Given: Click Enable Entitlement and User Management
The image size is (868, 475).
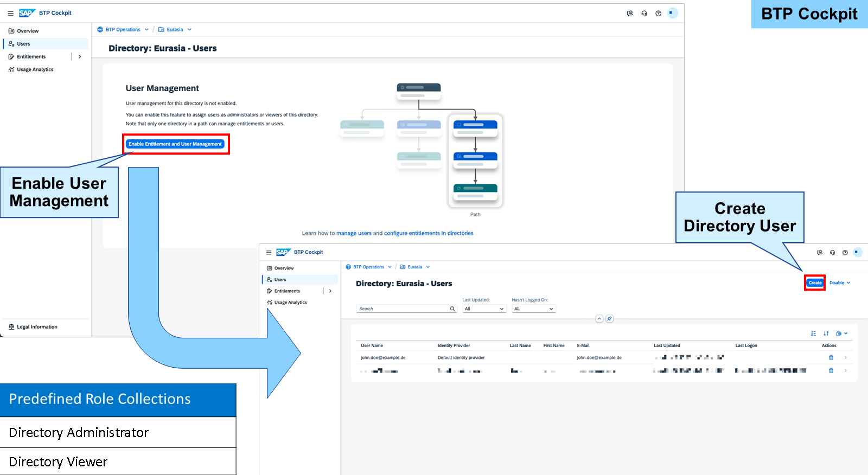Looking at the screenshot, I should (175, 144).
